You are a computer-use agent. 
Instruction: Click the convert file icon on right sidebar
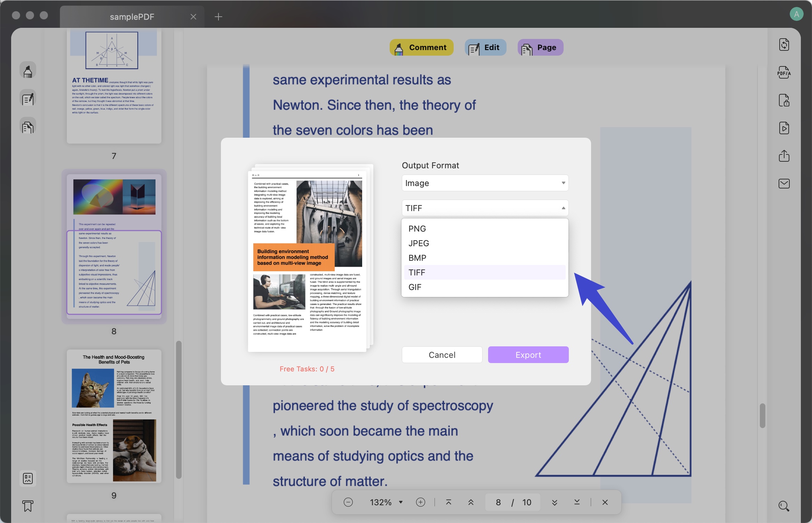(784, 45)
